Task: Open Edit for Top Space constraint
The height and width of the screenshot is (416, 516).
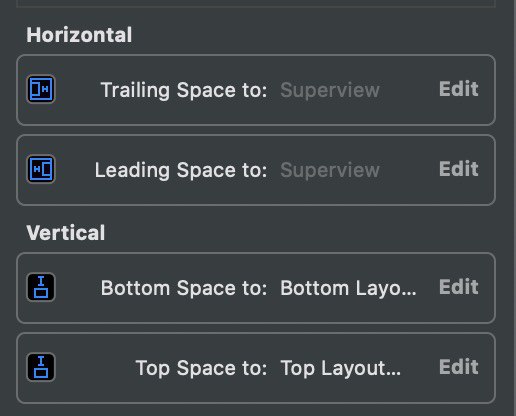Action: [459, 367]
